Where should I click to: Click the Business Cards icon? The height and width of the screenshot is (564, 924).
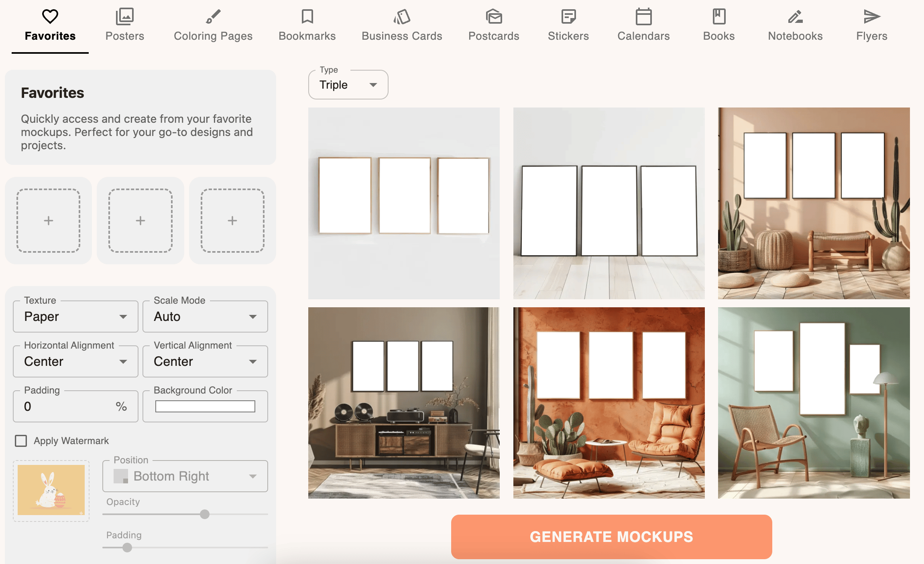[x=402, y=16]
